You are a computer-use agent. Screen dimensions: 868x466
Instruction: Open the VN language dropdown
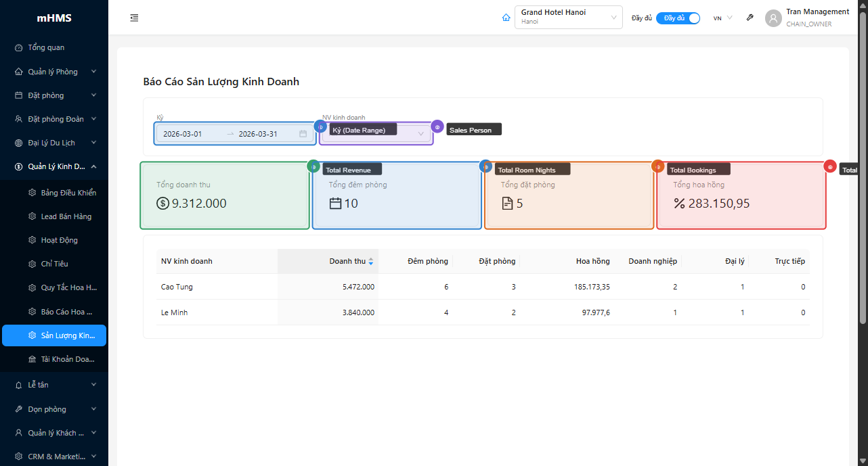pos(722,18)
